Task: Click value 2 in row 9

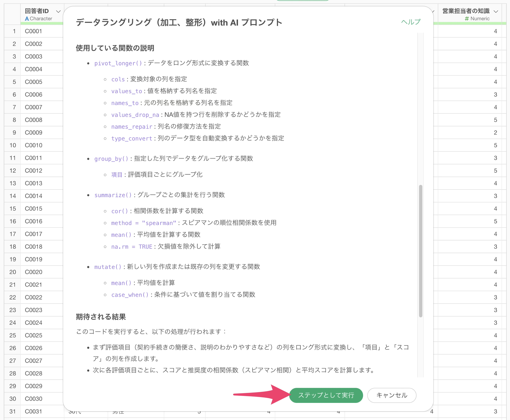Action: 495,133
